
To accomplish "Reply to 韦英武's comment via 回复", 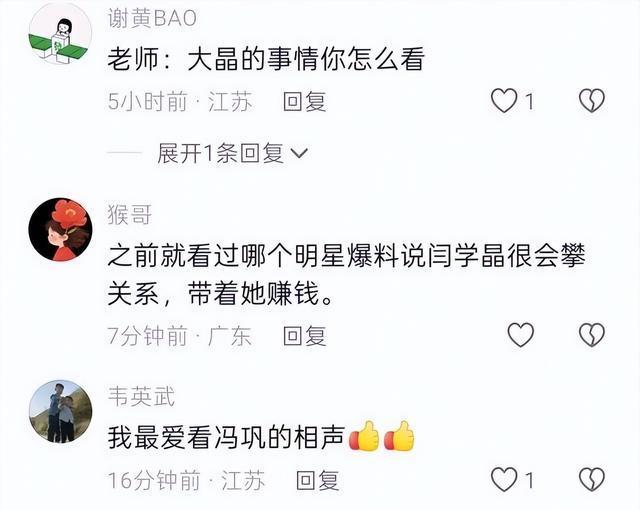I will tap(318, 480).
